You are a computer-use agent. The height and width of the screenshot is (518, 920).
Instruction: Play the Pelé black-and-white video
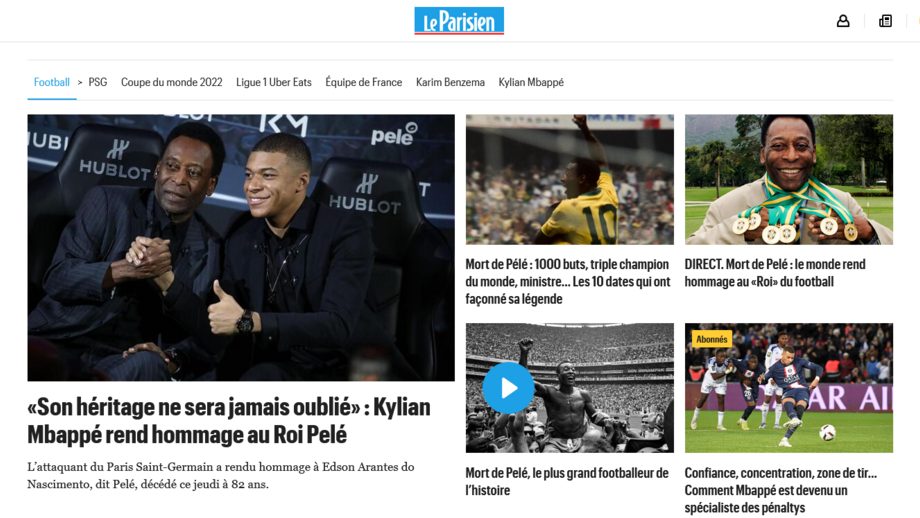click(508, 388)
